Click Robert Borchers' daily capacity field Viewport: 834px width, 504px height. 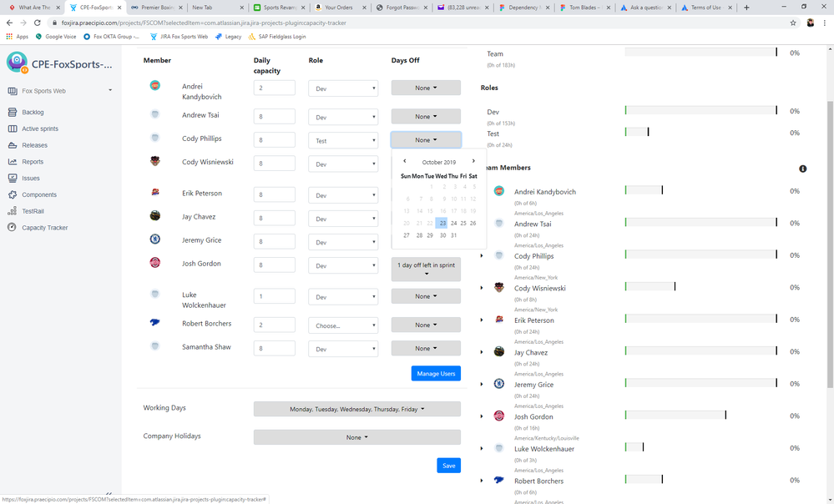pyautogui.click(x=275, y=325)
